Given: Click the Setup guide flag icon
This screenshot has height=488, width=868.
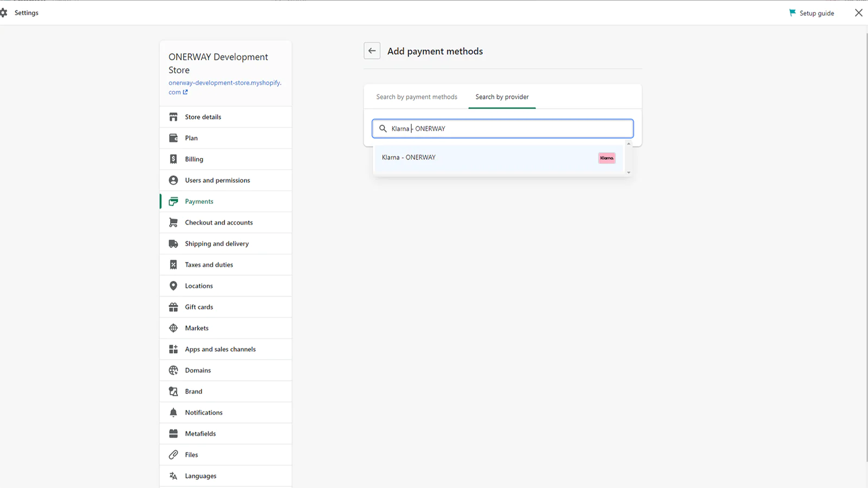Looking at the screenshot, I should pos(792,12).
